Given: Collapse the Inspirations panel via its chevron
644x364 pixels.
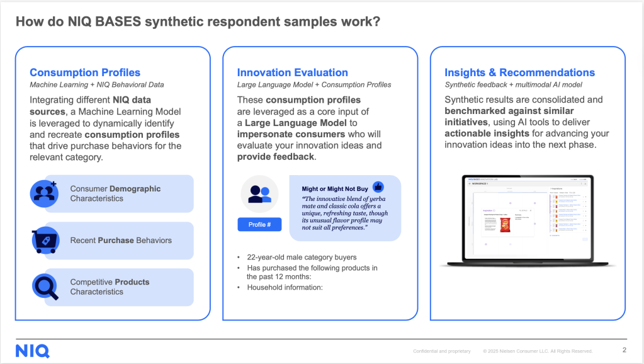Looking at the screenshot, I should 551,188.
